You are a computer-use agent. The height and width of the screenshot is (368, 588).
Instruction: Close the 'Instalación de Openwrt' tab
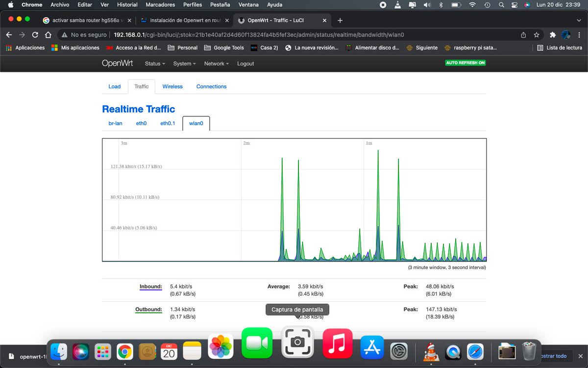click(x=226, y=20)
